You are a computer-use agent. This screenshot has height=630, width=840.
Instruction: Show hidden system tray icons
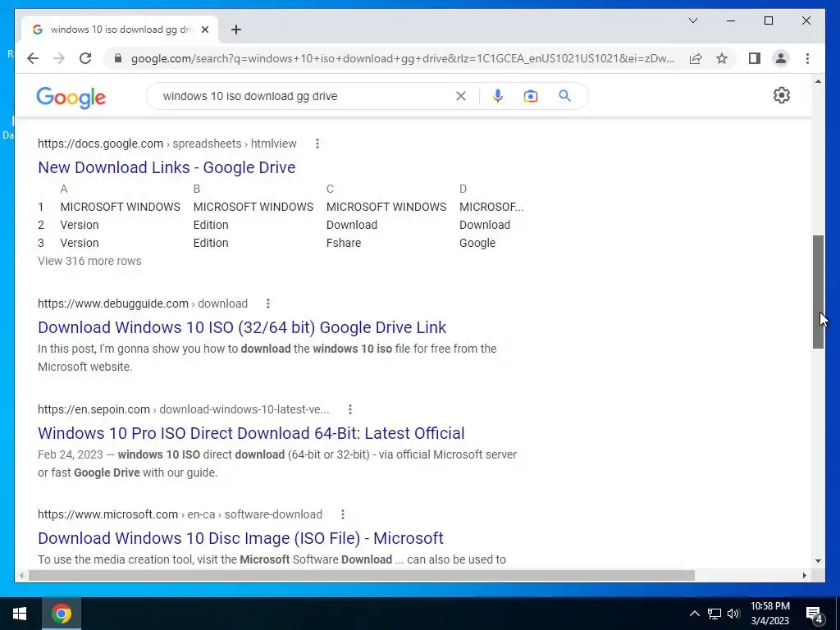click(x=694, y=614)
